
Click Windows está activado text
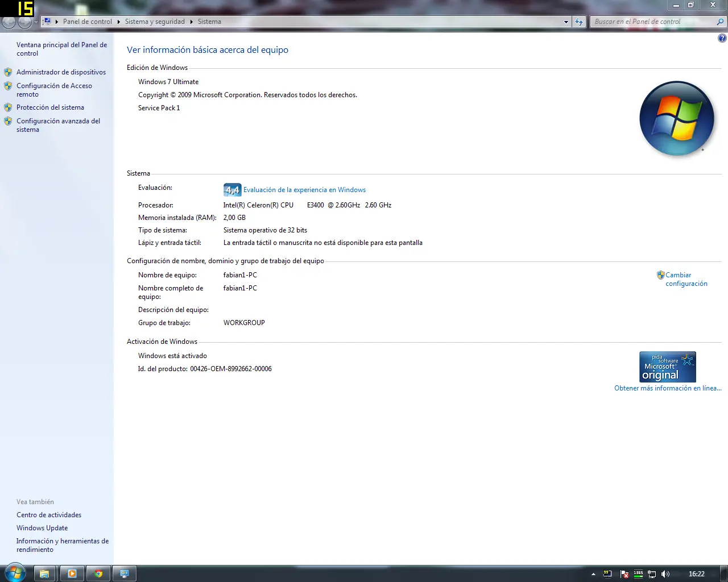pos(172,356)
